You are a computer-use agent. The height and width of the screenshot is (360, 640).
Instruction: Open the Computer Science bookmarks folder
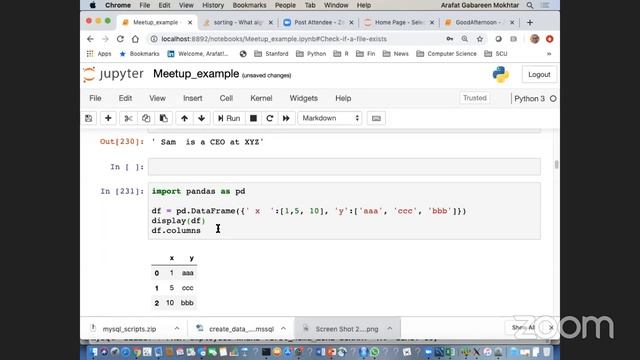click(447, 54)
